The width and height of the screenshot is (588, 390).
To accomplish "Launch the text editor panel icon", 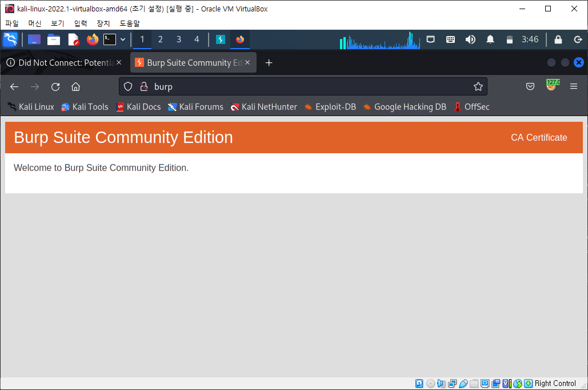I will pyautogui.click(x=74, y=39).
